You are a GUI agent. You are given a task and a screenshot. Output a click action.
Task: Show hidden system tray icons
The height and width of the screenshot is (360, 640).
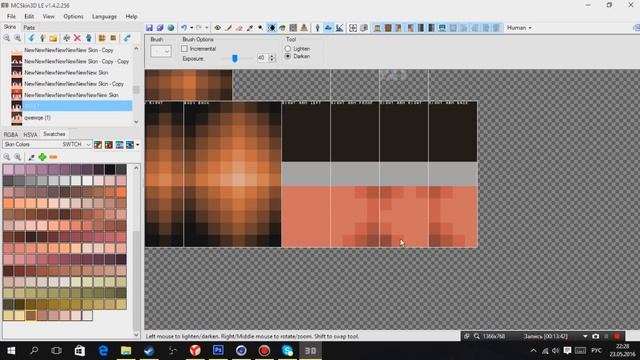coord(533,351)
